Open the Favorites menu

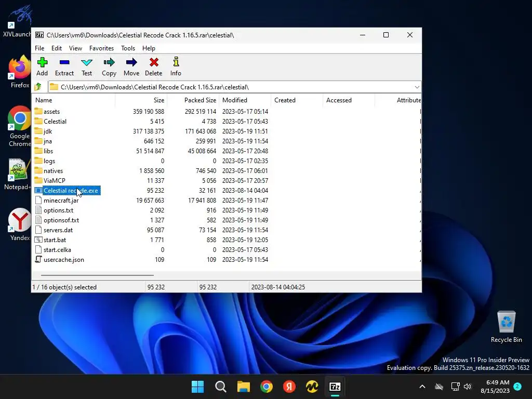(x=101, y=48)
